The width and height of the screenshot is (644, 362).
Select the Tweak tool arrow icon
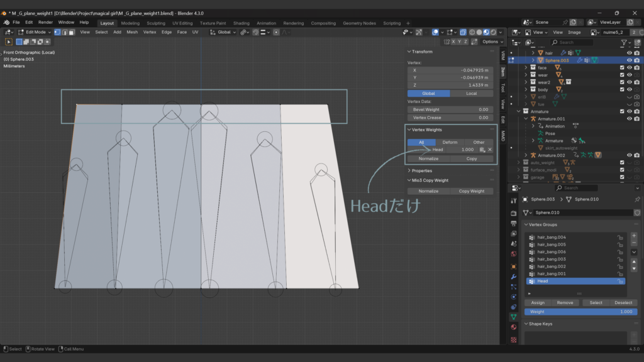click(9, 41)
